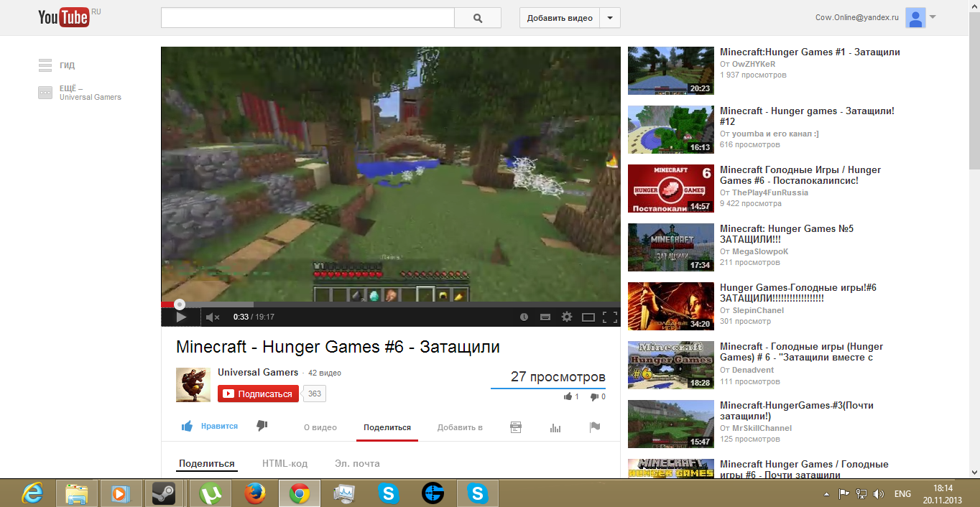Switch to the О видео tab
This screenshot has height=507, width=980.
pos(320,427)
